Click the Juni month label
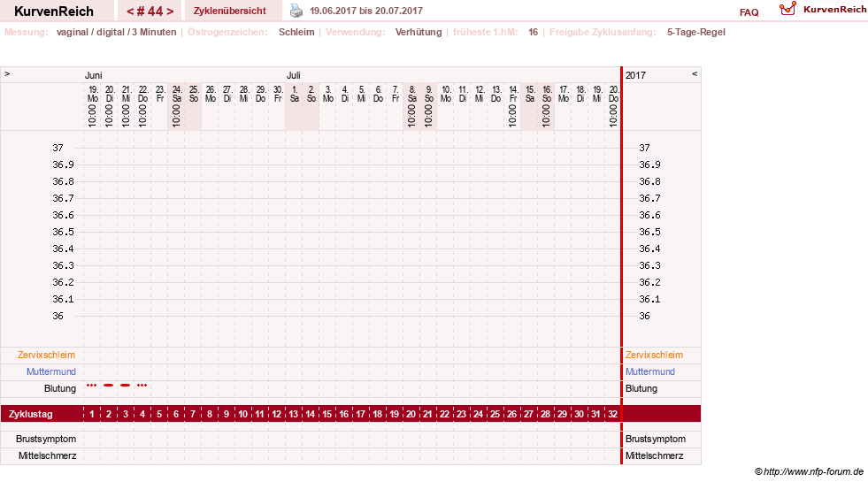This screenshot has width=868, height=482. [x=93, y=75]
